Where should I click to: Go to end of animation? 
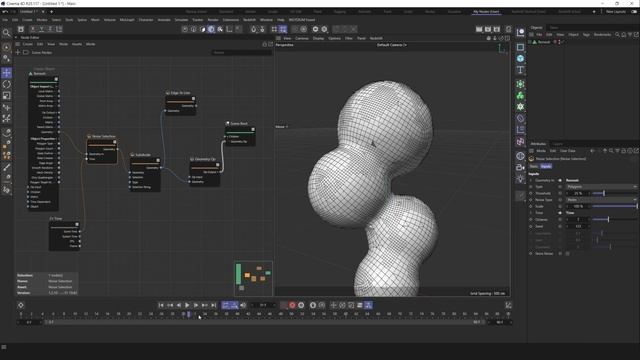click(x=213, y=305)
